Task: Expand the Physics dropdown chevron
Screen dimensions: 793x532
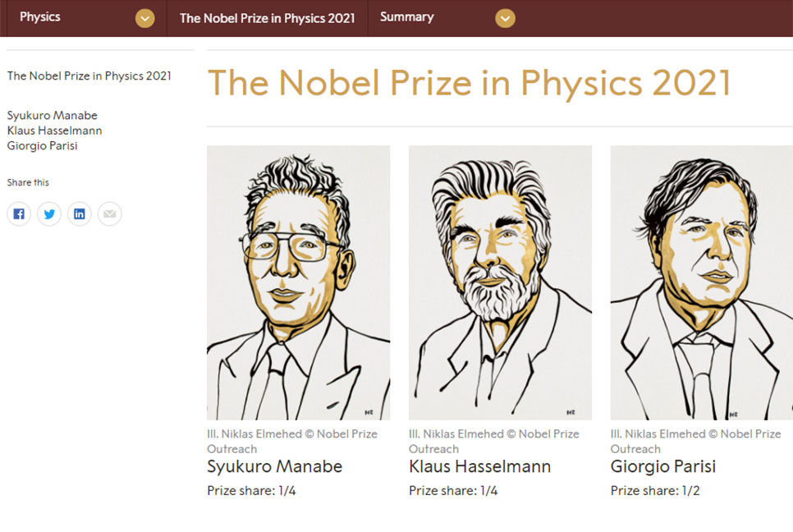Action: 144,19
